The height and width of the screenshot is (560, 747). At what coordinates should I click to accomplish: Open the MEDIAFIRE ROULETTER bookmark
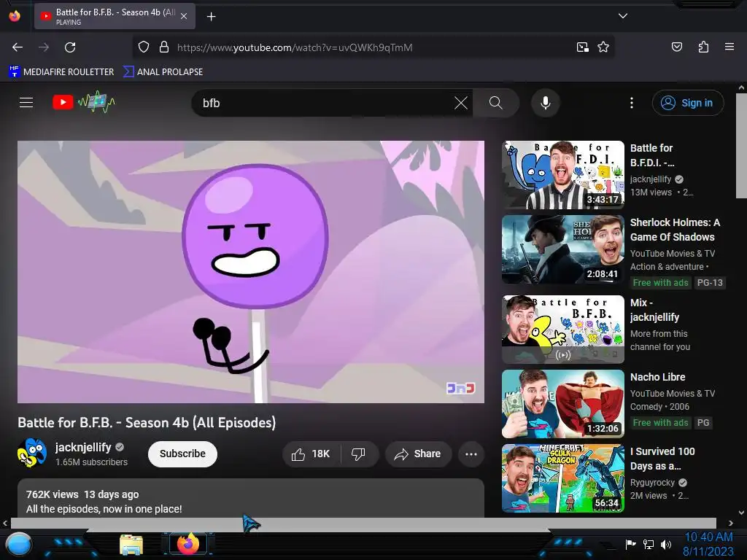tap(61, 72)
